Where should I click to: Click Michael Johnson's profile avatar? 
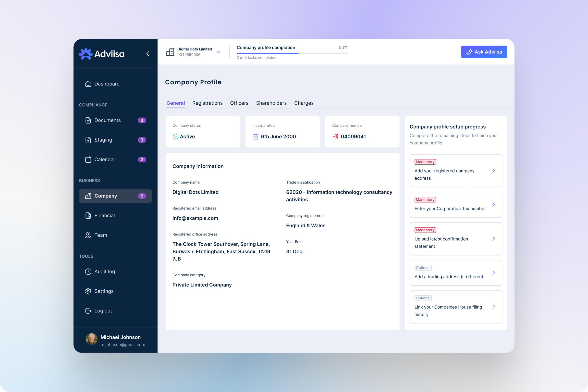91,339
